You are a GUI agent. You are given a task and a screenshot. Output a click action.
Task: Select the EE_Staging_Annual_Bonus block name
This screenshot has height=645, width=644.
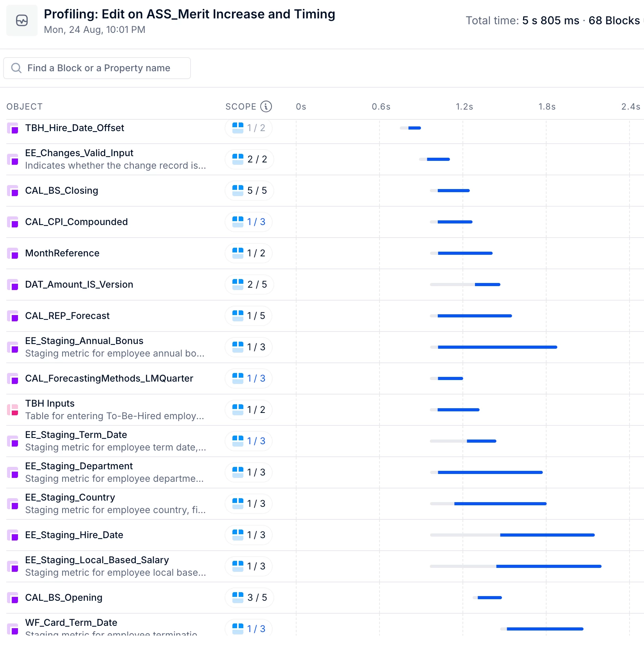coord(84,341)
